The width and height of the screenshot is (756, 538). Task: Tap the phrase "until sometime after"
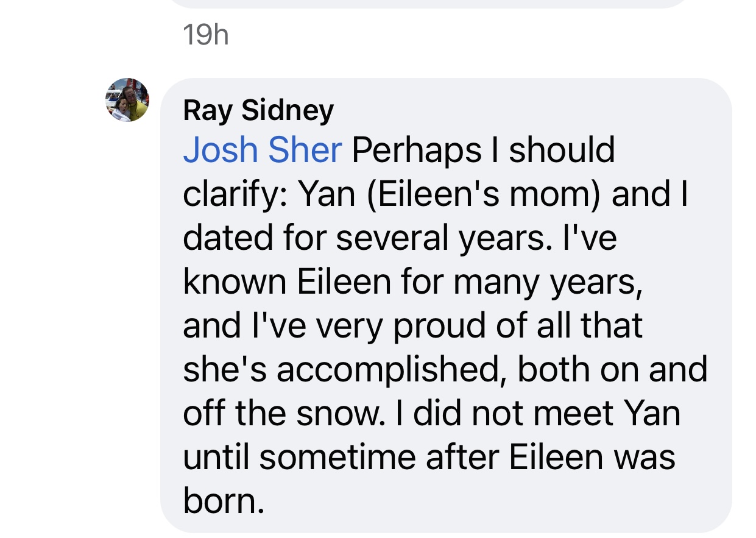341,457
